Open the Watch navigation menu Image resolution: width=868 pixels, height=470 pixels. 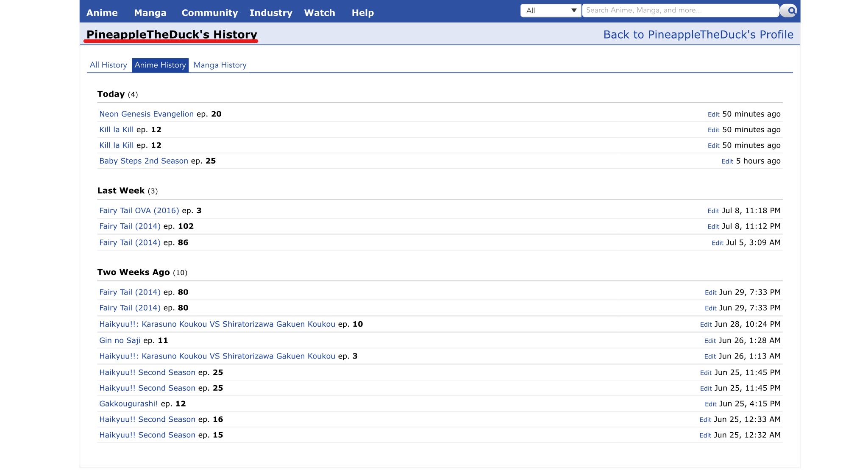[320, 13]
